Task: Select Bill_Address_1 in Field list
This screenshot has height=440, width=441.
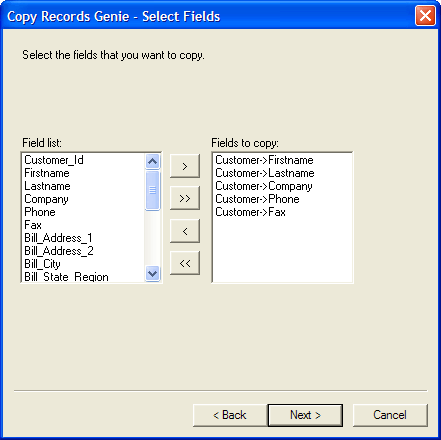Action: coord(83,238)
